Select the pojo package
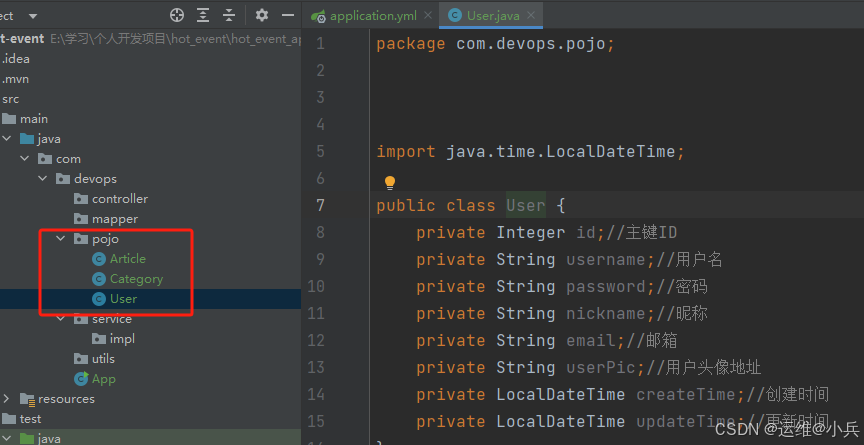This screenshot has width=864, height=445. click(105, 238)
